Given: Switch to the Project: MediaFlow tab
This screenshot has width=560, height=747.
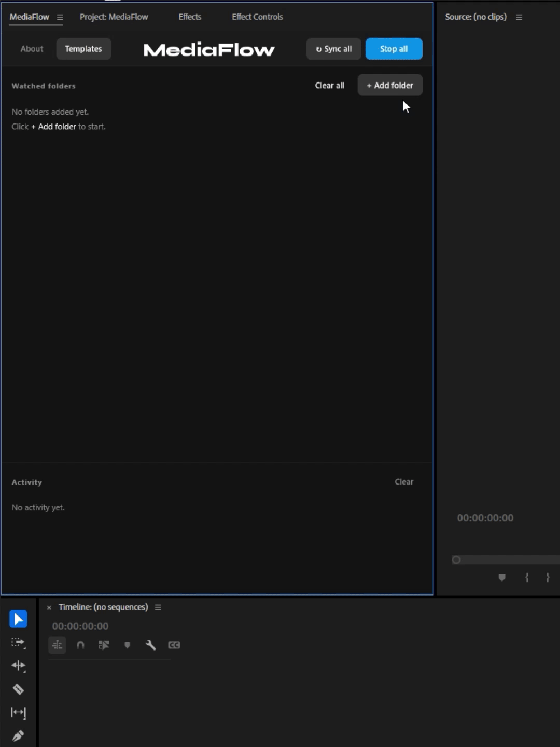Looking at the screenshot, I should [x=114, y=17].
